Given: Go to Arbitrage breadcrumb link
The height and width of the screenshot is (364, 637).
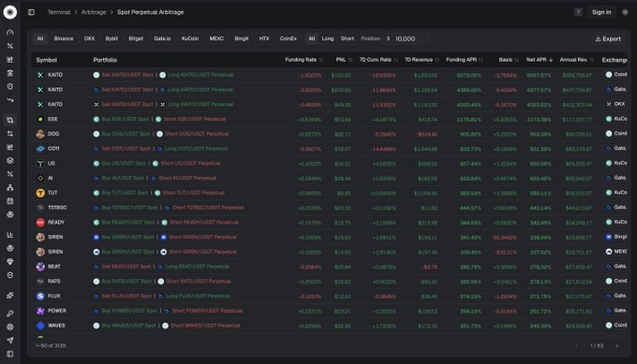Looking at the screenshot, I should (94, 12).
